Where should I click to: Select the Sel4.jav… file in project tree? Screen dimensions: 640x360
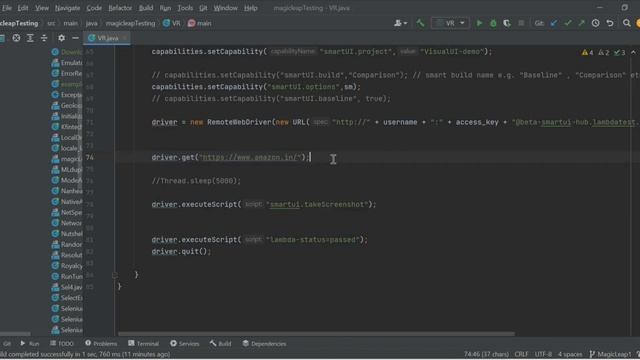67,287
